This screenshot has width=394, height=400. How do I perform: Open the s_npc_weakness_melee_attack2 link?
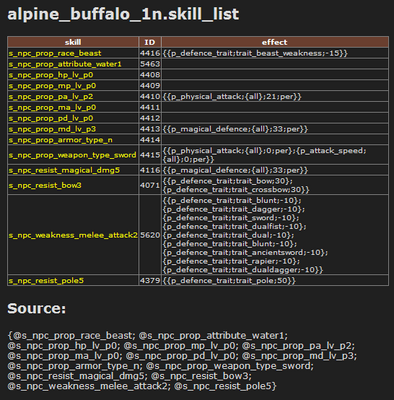[x=73, y=235]
